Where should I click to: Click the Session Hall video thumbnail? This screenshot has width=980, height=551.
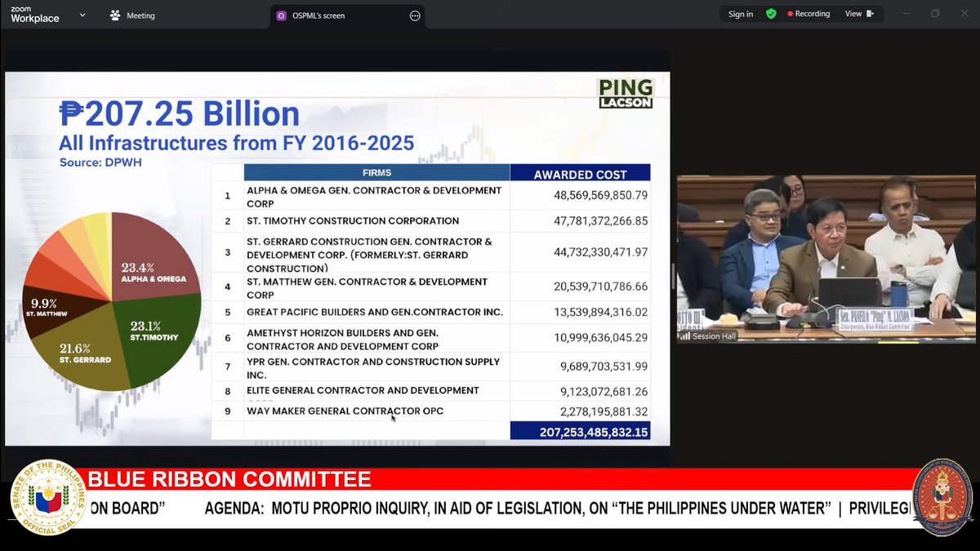pyautogui.click(x=826, y=259)
